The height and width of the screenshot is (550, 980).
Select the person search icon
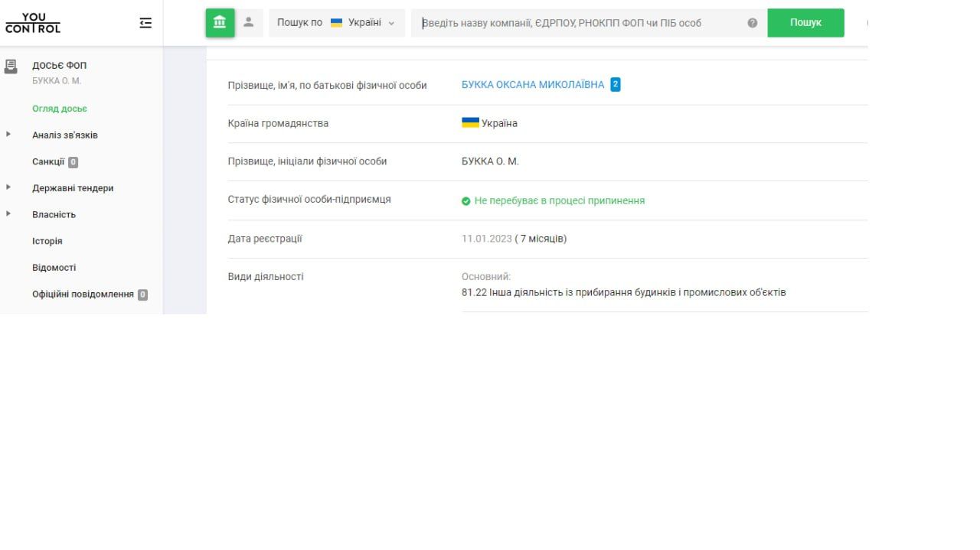click(x=248, y=23)
